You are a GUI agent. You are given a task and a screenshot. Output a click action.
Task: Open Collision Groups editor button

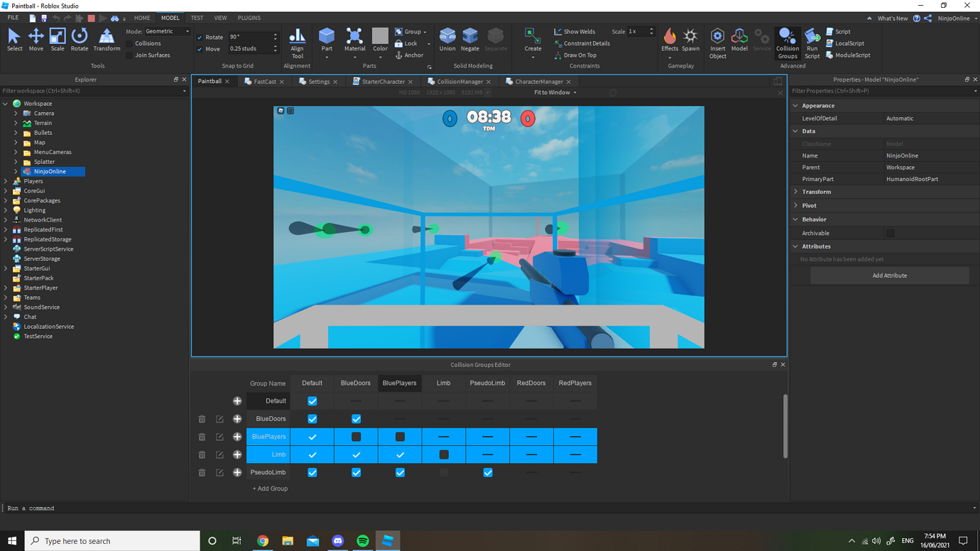point(787,43)
